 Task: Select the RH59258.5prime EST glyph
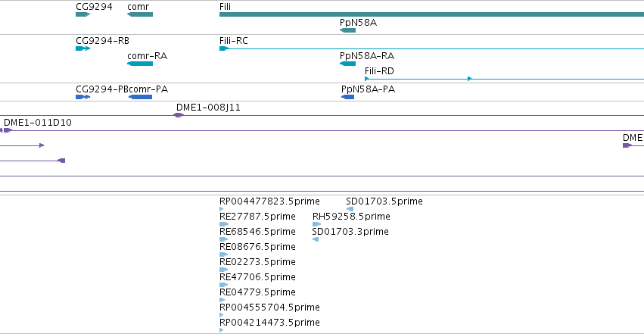tap(317, 224)
